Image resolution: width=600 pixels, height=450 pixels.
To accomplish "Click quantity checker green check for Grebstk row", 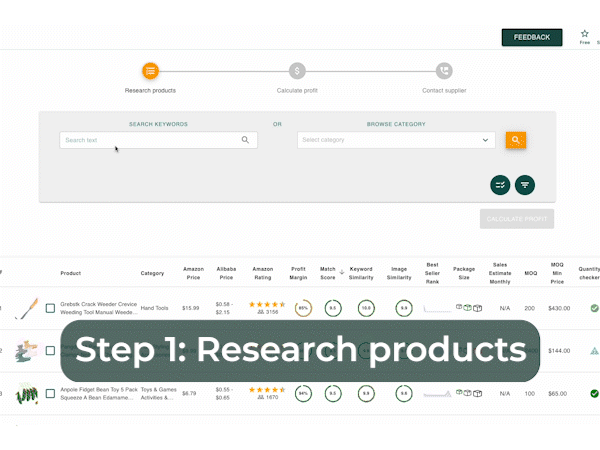I will coord(594,308).
